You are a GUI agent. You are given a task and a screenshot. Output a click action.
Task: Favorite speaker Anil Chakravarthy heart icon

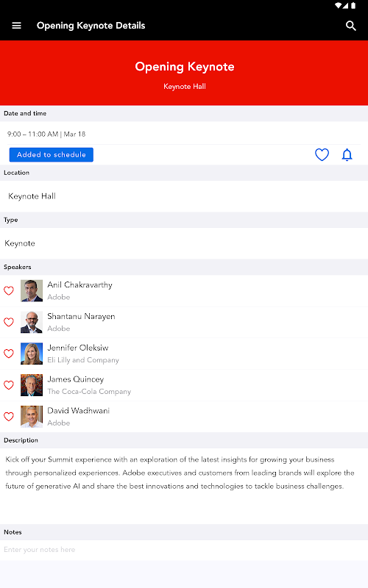point(9,290)
